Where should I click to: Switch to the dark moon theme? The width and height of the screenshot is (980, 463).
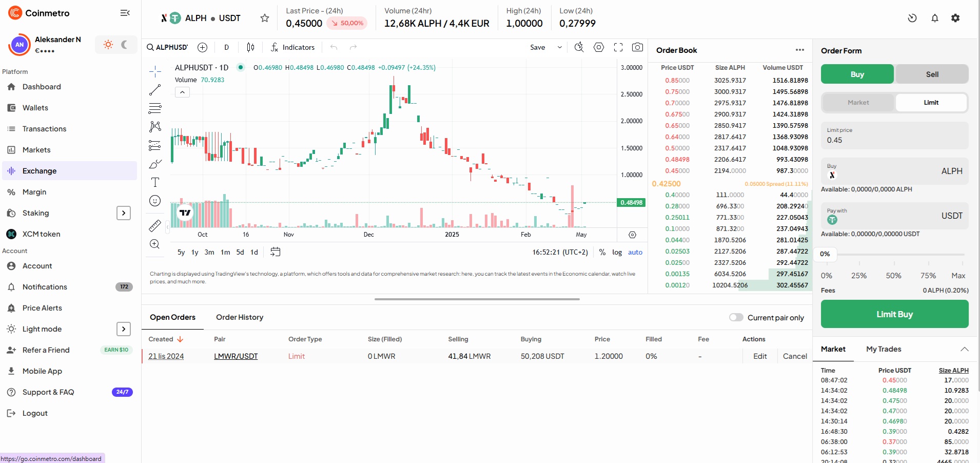(125, 45)
